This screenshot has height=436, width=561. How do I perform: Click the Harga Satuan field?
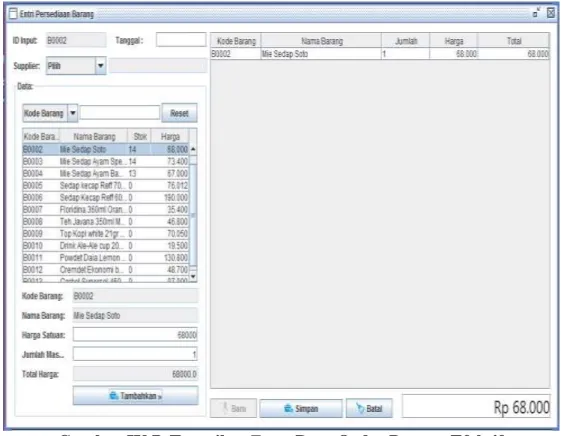tap(135, 335)
